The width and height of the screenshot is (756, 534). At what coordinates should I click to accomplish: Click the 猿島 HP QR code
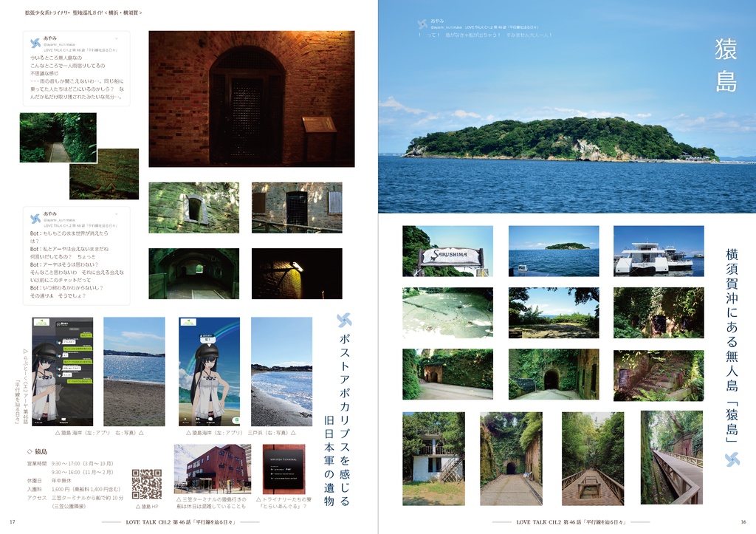(147, 485)
